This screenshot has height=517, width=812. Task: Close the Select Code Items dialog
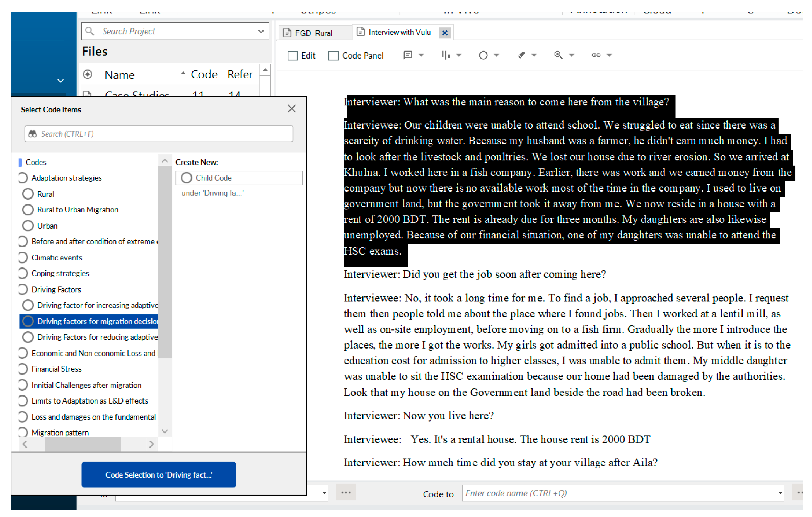point(291,108)
